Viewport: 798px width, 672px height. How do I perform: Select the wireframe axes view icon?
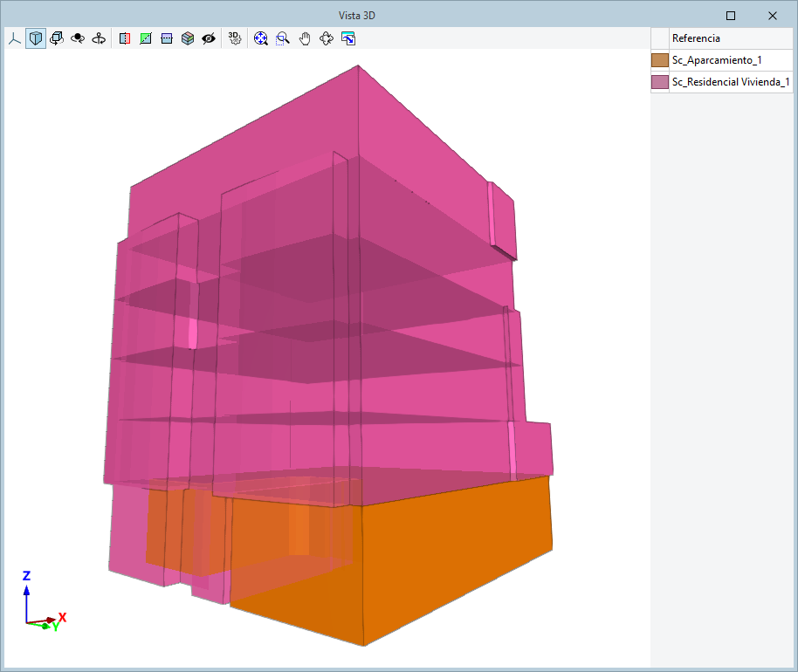pyautogui.click(x=14, y=38)
